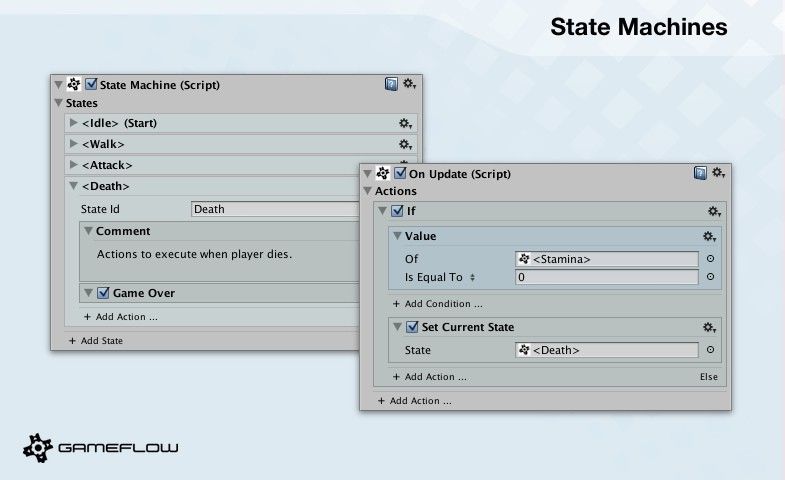Open gear menu of State Machine script

pos(410,84)
